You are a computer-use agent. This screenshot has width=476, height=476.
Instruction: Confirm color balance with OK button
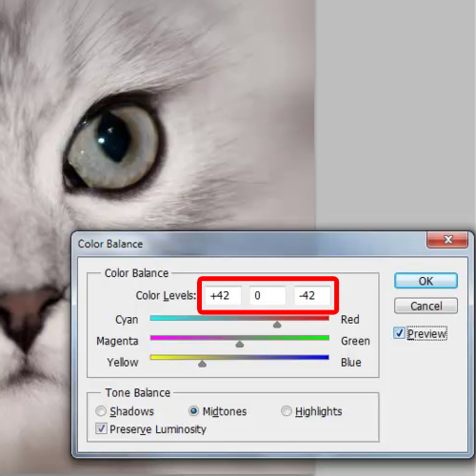tap(426, 281)
